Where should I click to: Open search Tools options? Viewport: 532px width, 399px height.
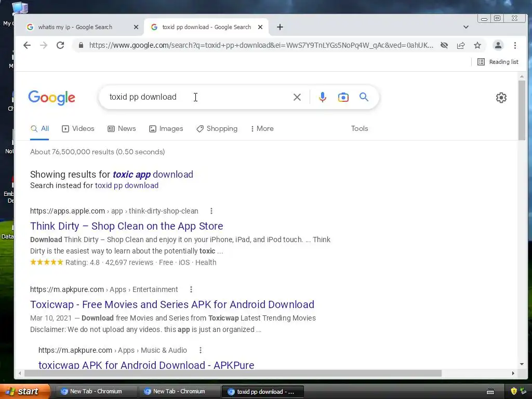360,129
